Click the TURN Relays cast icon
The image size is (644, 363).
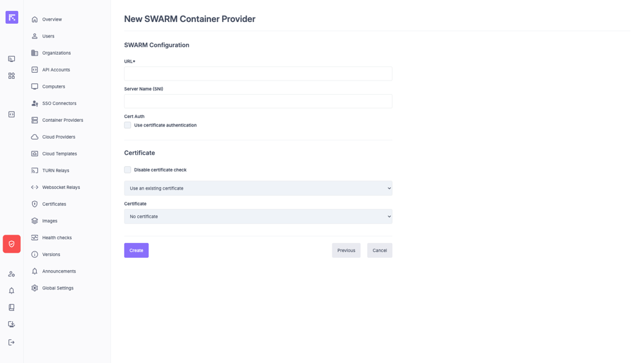pyautogui.click(x=35, y=170)
